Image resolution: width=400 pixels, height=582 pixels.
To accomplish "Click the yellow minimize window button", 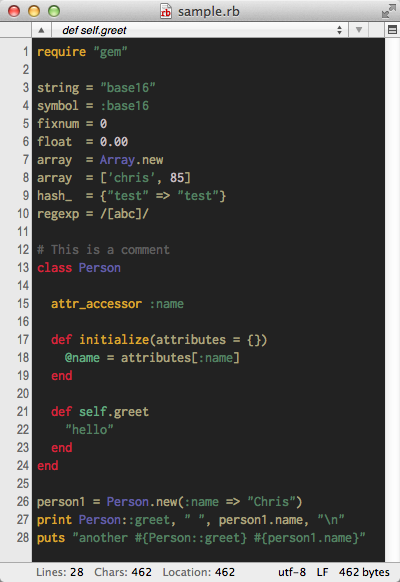I will pos(34,11).
